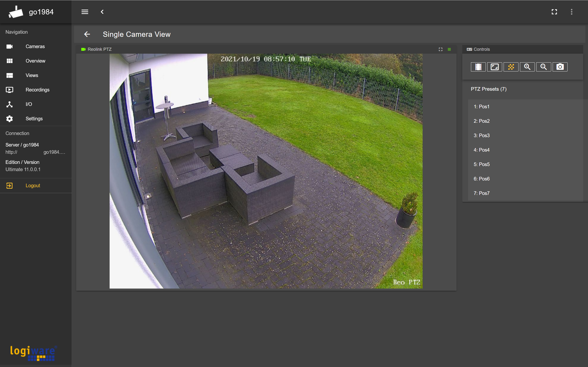The height and width of the screenshot is (367, 588).
Task: Click the live camera video image
Action: coord(266,171)
